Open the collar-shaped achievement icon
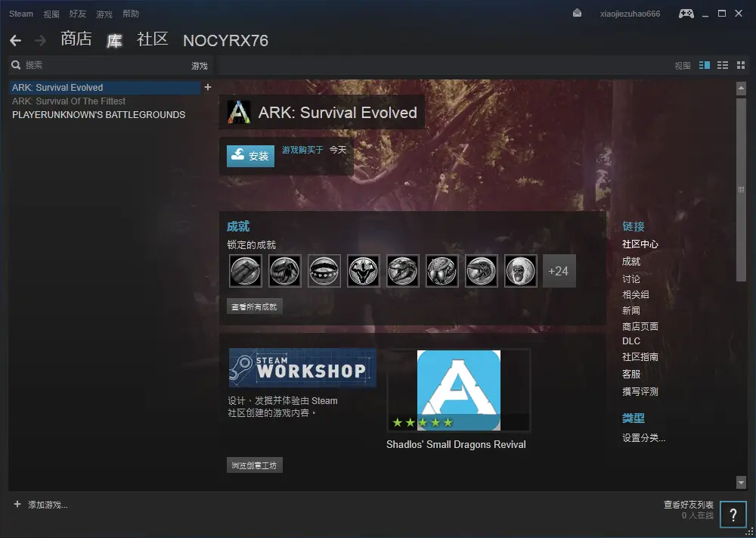756x538 pixels. (324, 271)
